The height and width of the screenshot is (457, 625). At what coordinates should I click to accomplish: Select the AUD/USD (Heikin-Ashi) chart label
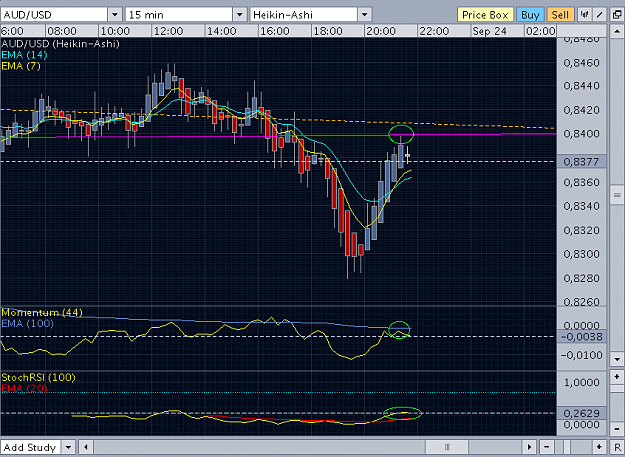pyautogui.click(x=61, y=43)
